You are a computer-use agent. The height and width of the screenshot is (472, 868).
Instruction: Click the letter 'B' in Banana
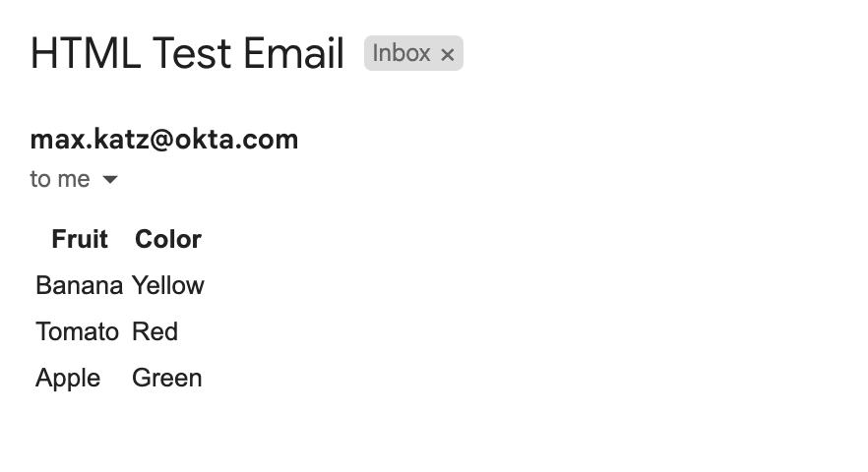[x=42, y=285]
